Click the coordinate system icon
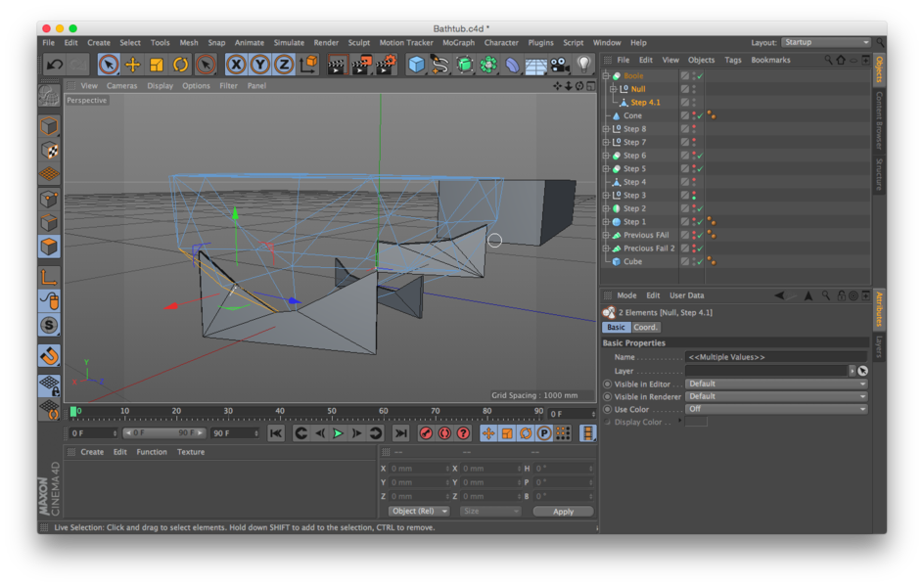 point(308,65)
